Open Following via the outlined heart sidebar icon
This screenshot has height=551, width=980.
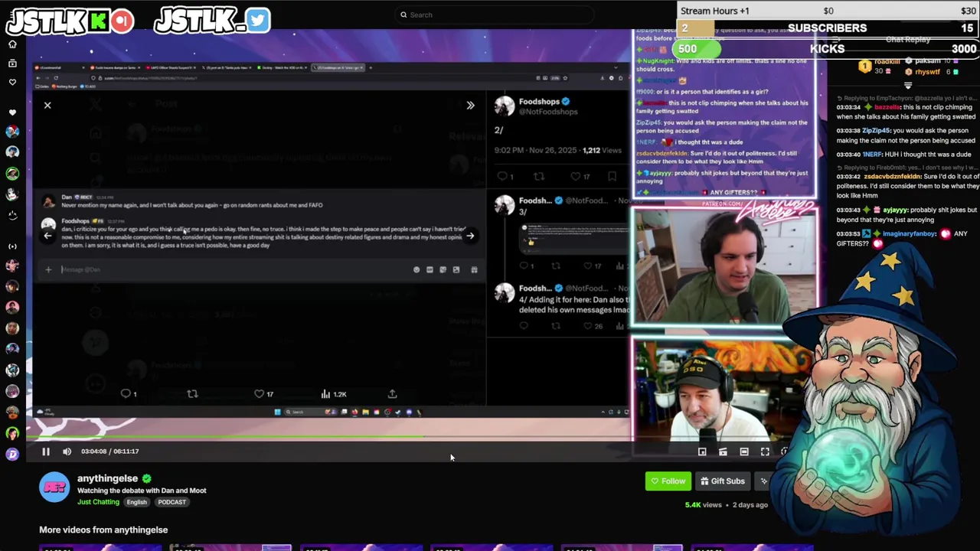point(12,82)
